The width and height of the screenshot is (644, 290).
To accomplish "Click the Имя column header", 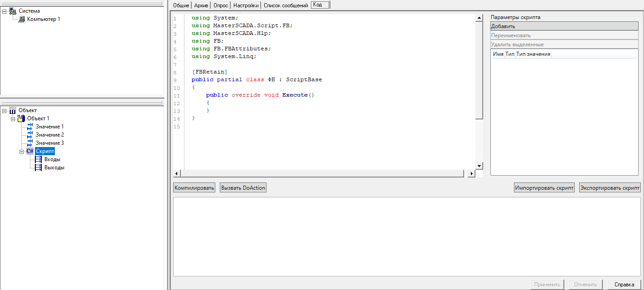I will 498,54.
